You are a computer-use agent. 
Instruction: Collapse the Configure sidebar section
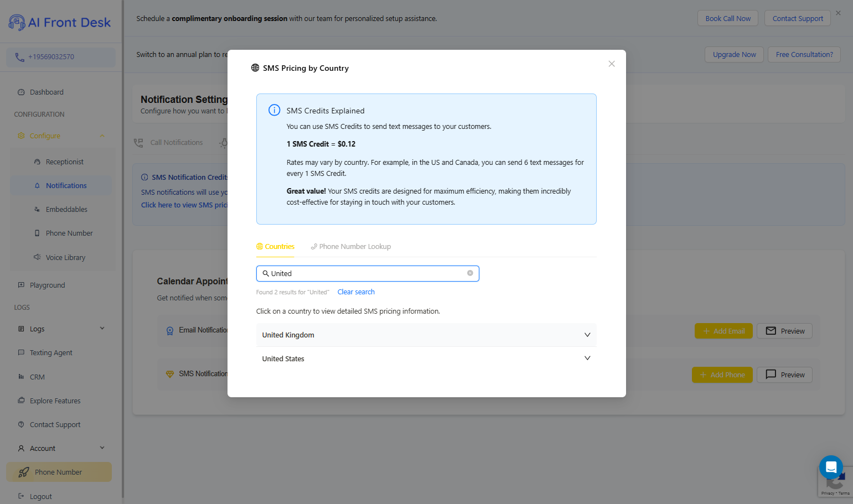pos(61,136)
